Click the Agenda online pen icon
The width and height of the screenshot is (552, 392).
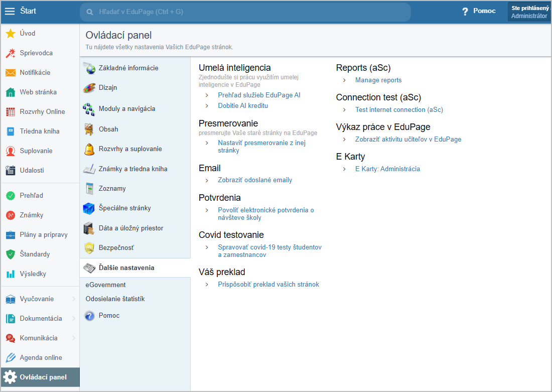11,358
